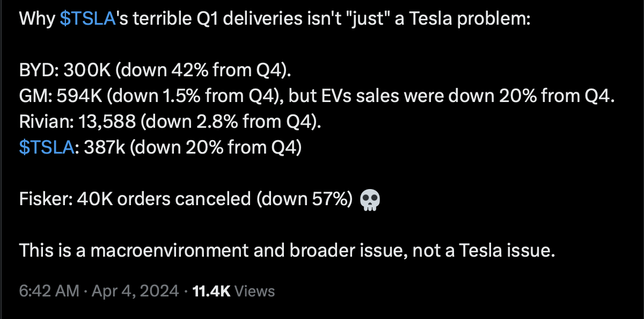Click the 11.4K view count number
Image resolution: width=644 pixels, height=319 pixels.
(211, 291)
